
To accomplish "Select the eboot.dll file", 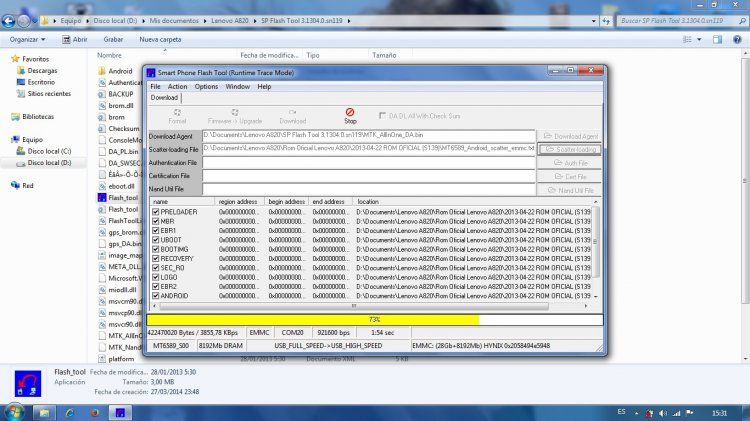I will pyautogui.click(x=121, y=186).
